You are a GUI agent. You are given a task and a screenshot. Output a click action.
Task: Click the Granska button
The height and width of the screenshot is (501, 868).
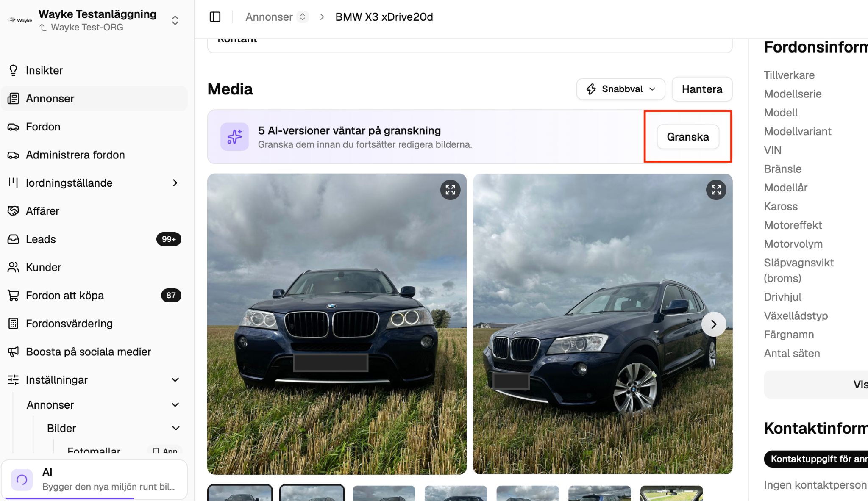(x=688, y=137)
